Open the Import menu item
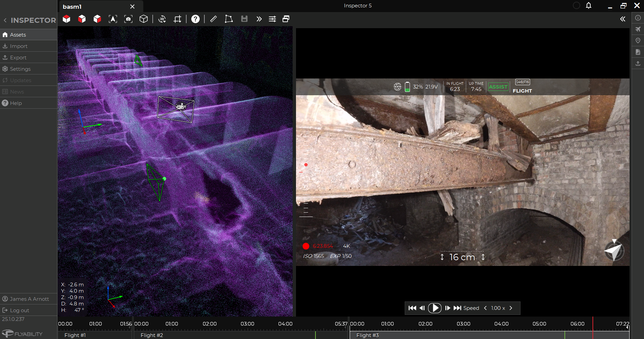 [19, 46]
